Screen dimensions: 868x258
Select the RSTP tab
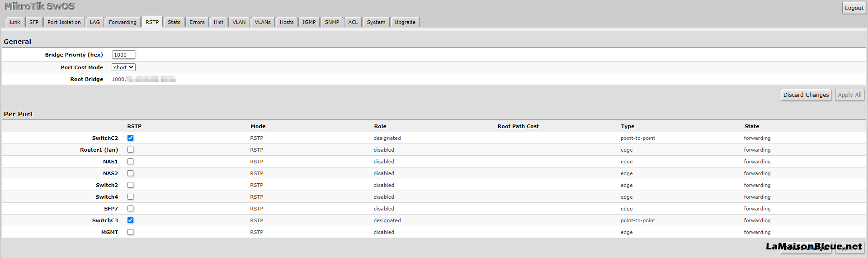[152, 22]
